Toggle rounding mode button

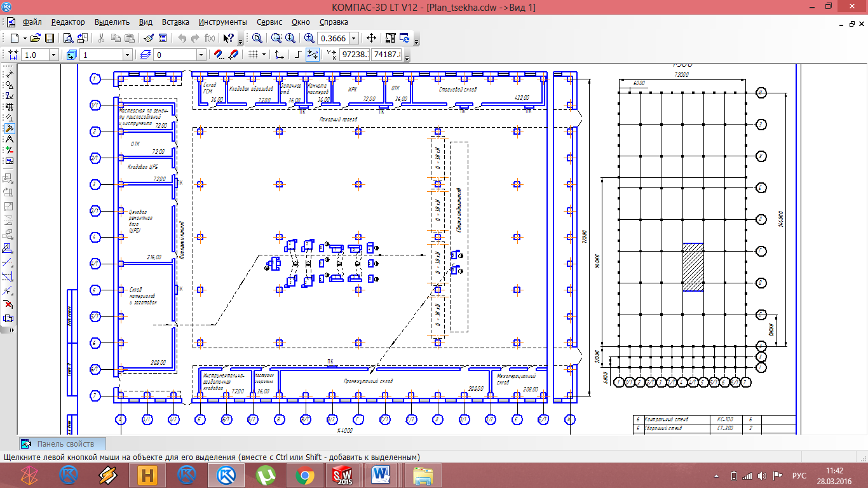312,55
